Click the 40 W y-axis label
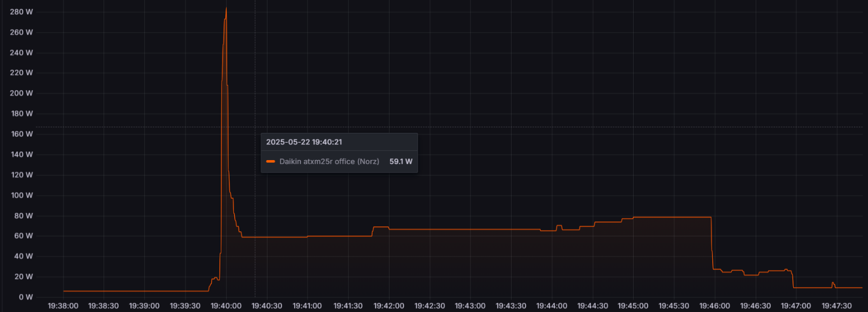Image resolution: width=868 pixels, height=312 pixels. coord(23,256)
